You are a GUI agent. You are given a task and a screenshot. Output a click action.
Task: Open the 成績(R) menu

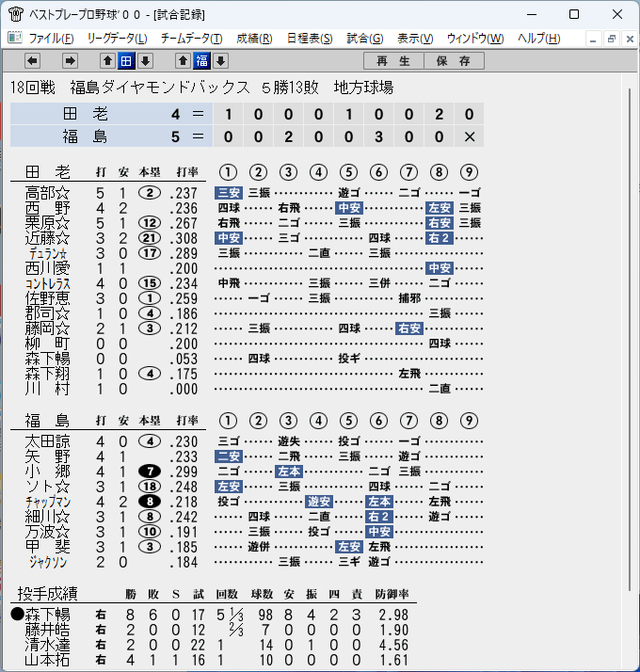[x=254, y=39]
